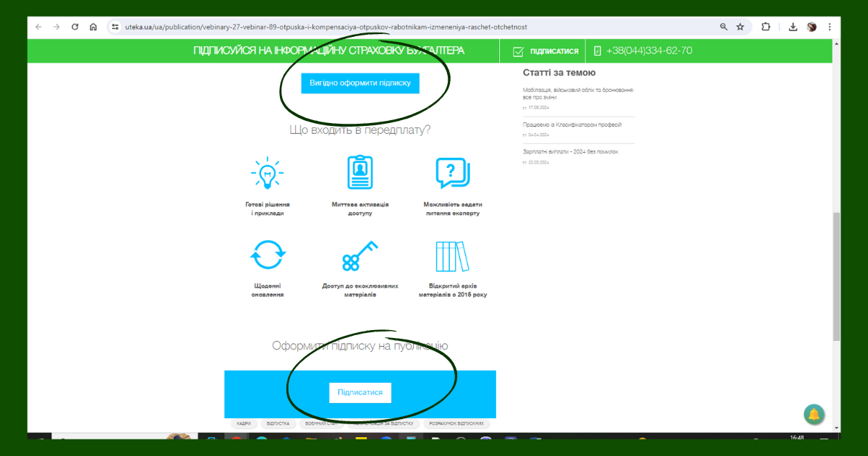868x456 pixels.
Task: Click the question bubble expert icon
Action: (x=452, y=174)
